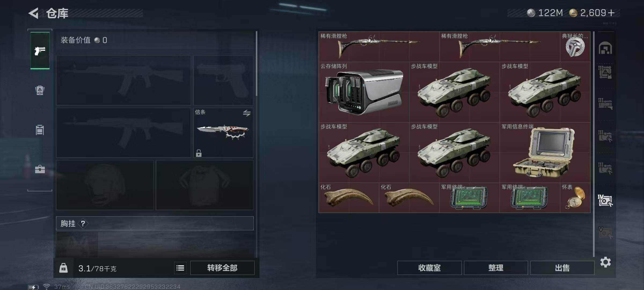The image size is (644, 290).
Task: Open the item list view icon
Action: click(x=180, y=268)
